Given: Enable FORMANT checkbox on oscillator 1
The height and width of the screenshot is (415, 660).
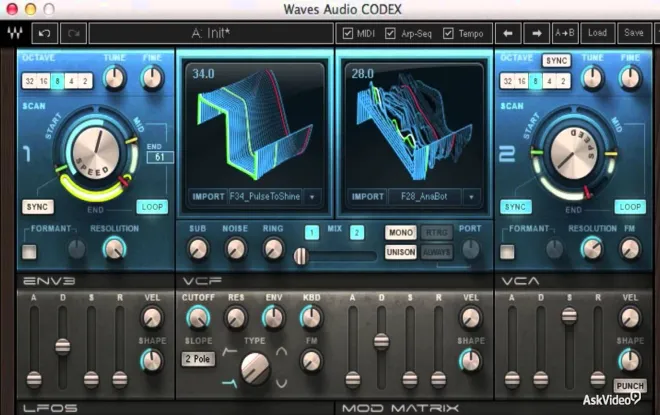Looking at the screenshot, I should click(29, 252).
